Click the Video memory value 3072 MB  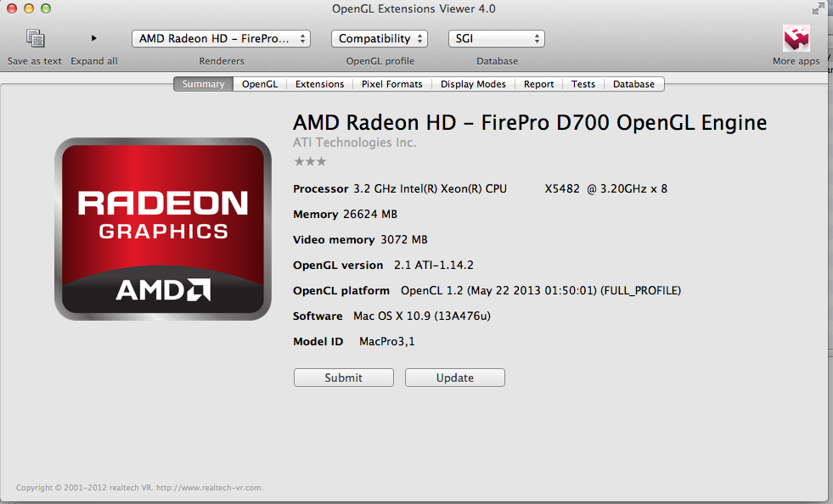[x=403, y=239]
